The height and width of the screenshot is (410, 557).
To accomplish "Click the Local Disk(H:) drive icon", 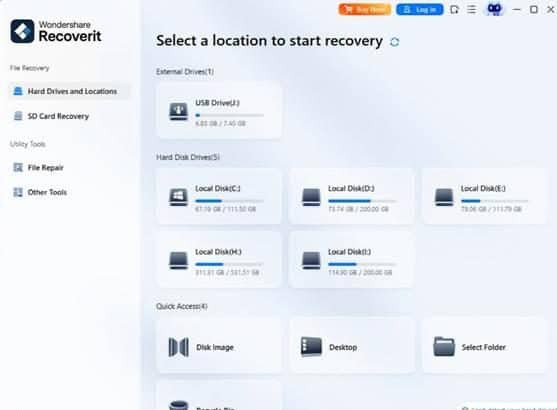I will tap(178, 260).
